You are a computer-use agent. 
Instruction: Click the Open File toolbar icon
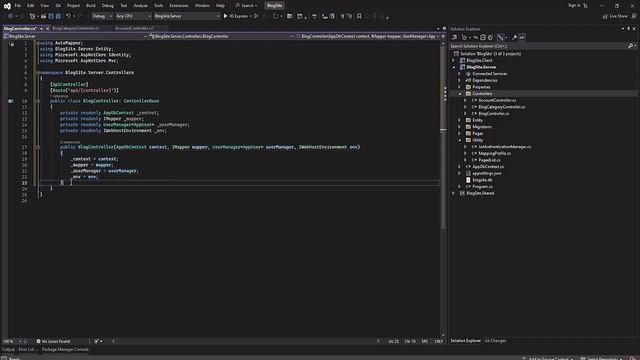tap(43, 16)
